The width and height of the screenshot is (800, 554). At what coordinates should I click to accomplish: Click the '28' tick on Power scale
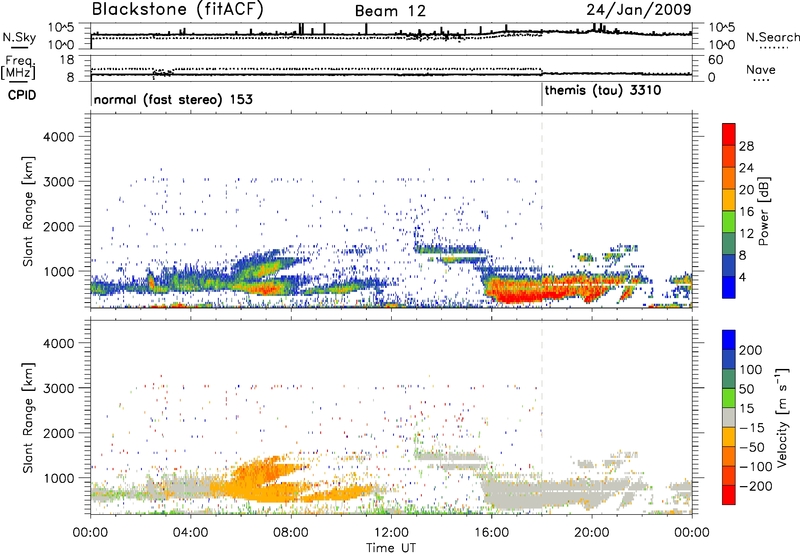pos(746,146)
